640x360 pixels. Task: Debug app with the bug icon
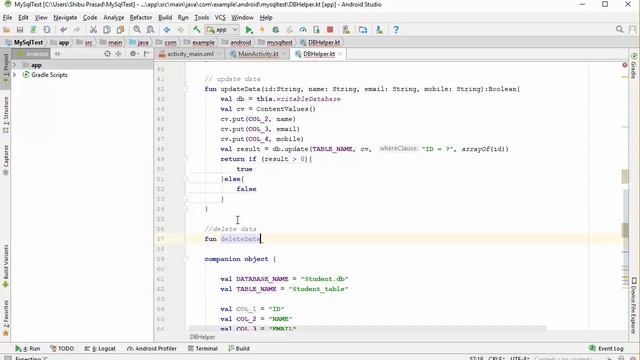pos(276,30)
